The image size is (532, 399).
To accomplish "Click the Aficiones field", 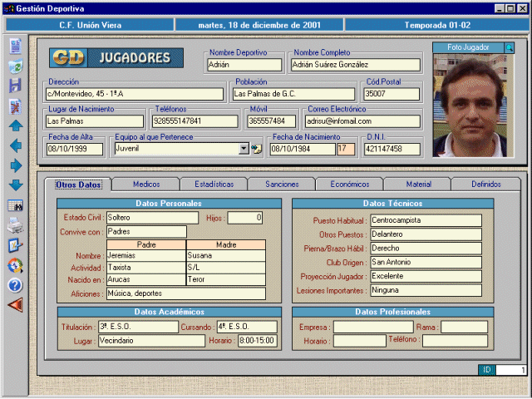I will (x=186, y=293).
